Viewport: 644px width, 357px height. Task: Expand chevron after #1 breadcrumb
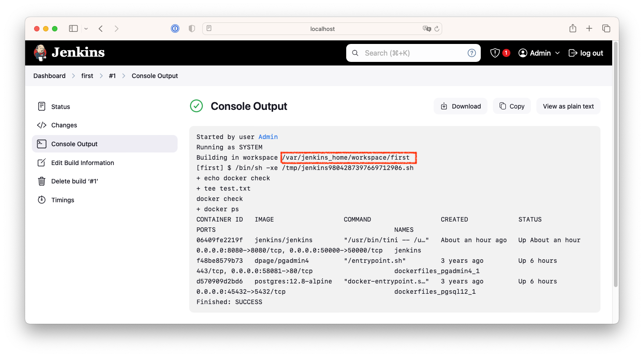(124, 76)
